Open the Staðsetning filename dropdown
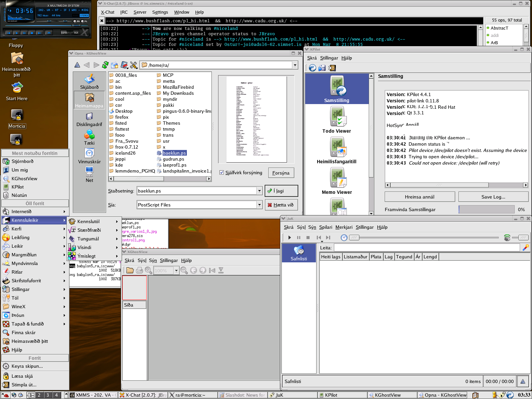This screenshot has width=532, height=399. 259,191
